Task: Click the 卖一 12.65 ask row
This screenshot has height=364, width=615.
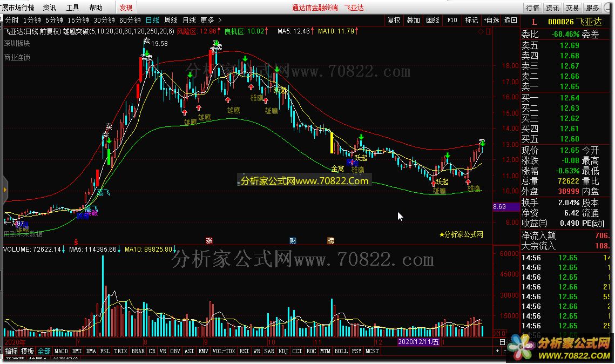Action: [550, 87]
